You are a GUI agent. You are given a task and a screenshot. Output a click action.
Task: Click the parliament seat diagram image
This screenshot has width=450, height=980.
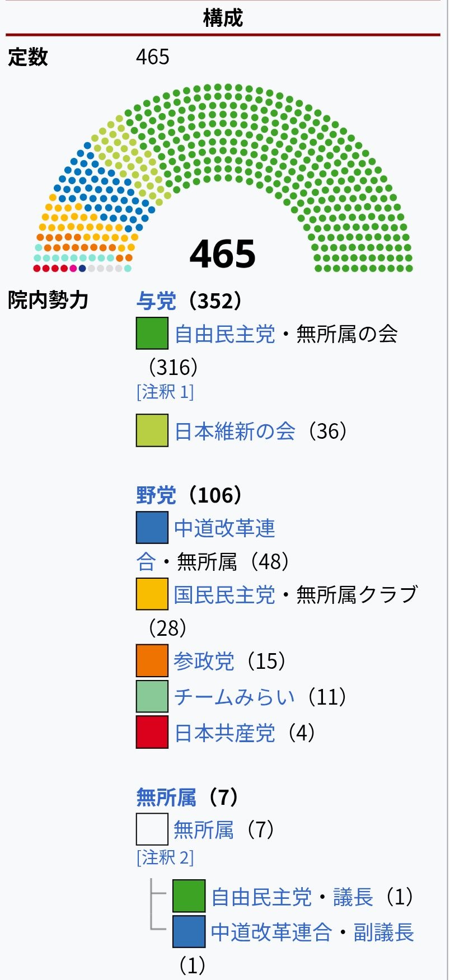click(x=223, y=178)
